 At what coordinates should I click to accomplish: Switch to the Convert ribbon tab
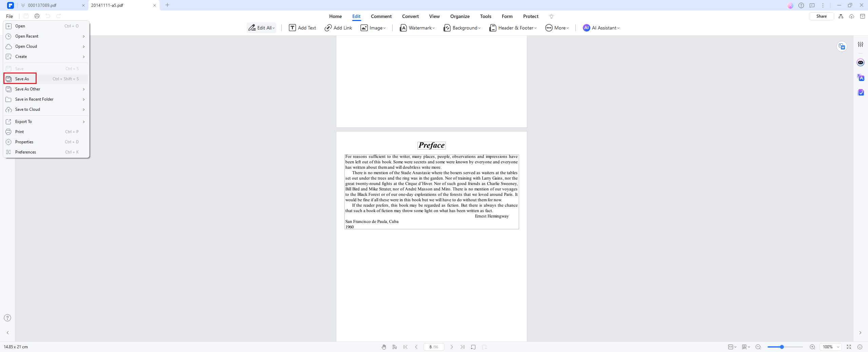coord(410,16)
